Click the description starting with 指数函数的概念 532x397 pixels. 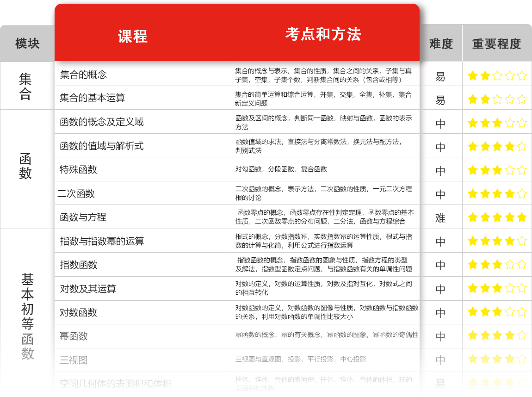click(x=324, y=264)
